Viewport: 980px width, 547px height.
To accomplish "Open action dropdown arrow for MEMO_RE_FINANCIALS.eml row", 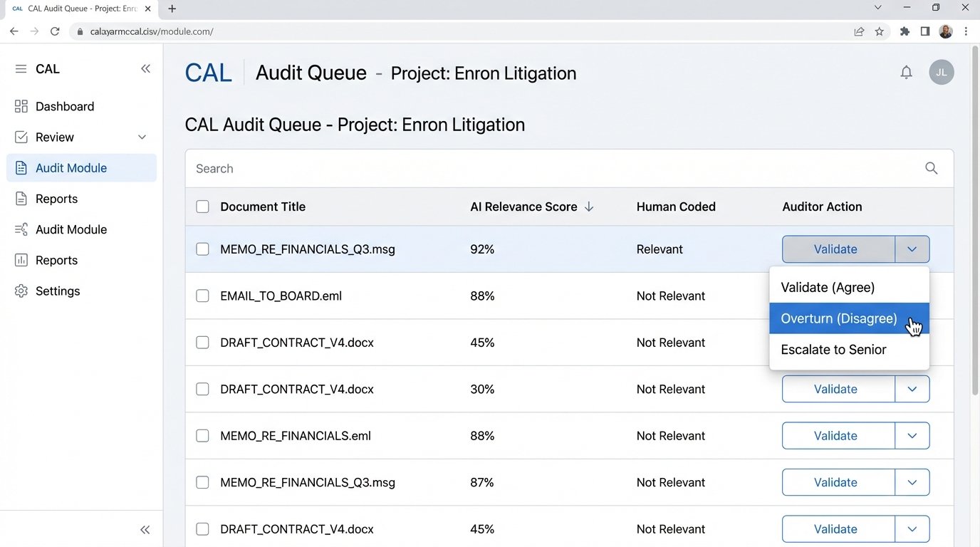I will point(912,436).
